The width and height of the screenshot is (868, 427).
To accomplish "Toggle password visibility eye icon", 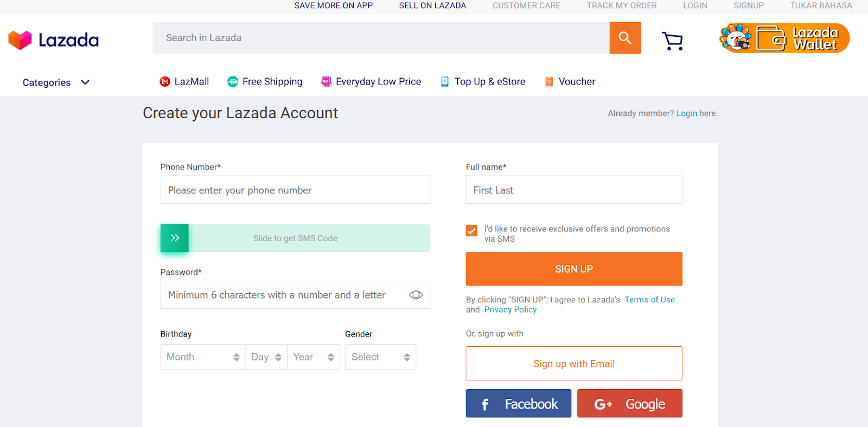I will coord(416,295).
